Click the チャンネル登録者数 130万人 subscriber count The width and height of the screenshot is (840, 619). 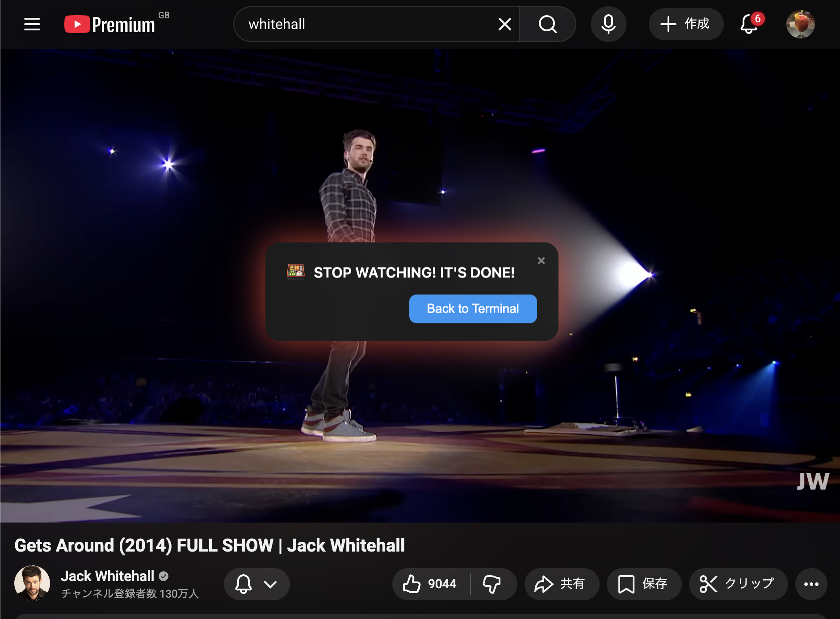(x=130, y=594)
